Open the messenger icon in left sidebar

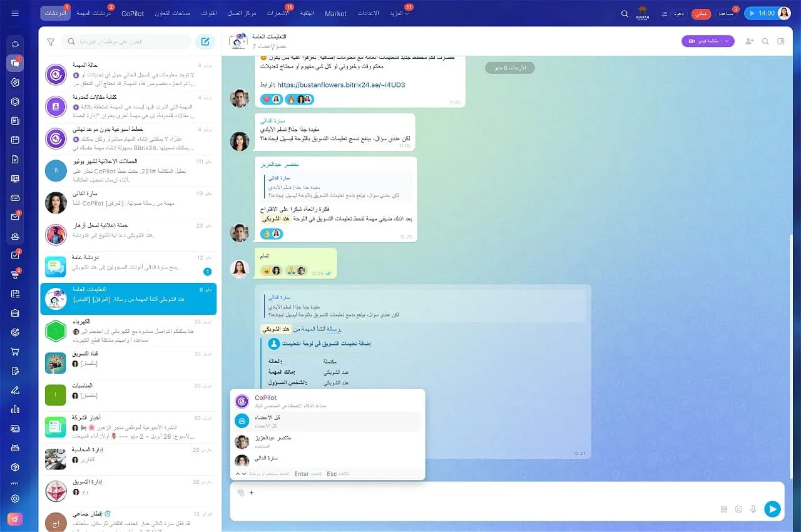click(x=15, y=63)
